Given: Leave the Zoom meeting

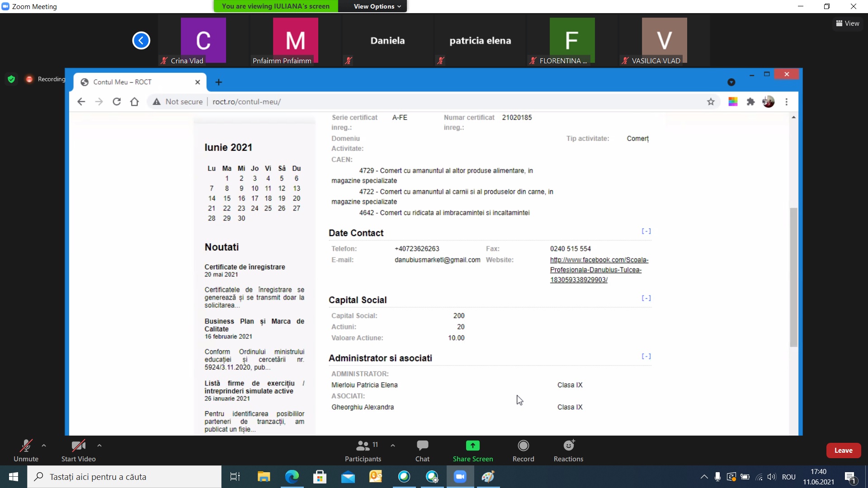Looking at the screenshot, I should [x=843, y=450].
